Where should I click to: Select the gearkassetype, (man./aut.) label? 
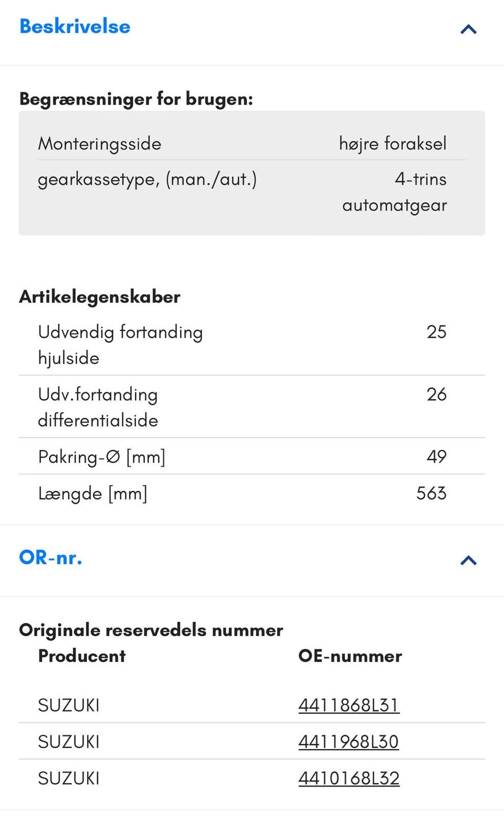click(x=147, y=180)
